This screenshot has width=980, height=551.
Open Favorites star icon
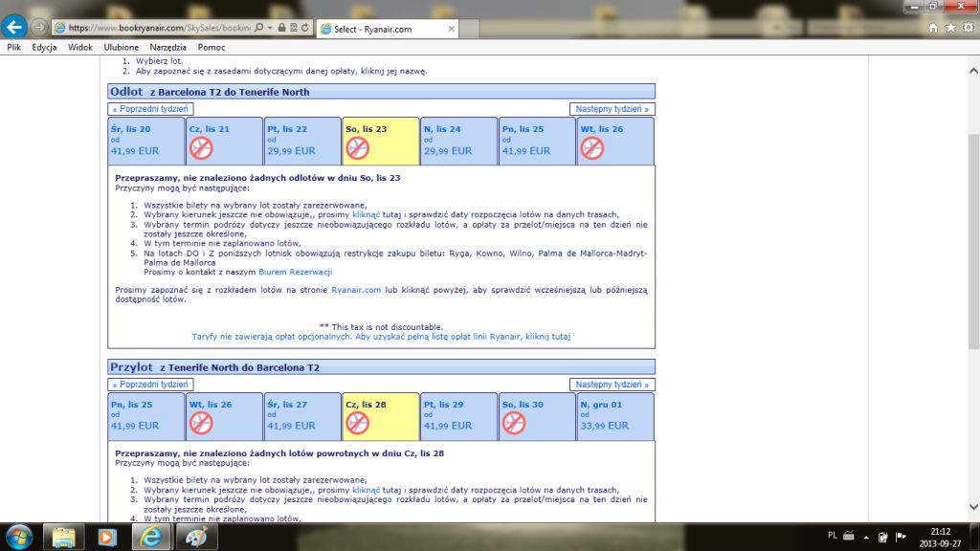coord(950,28)
